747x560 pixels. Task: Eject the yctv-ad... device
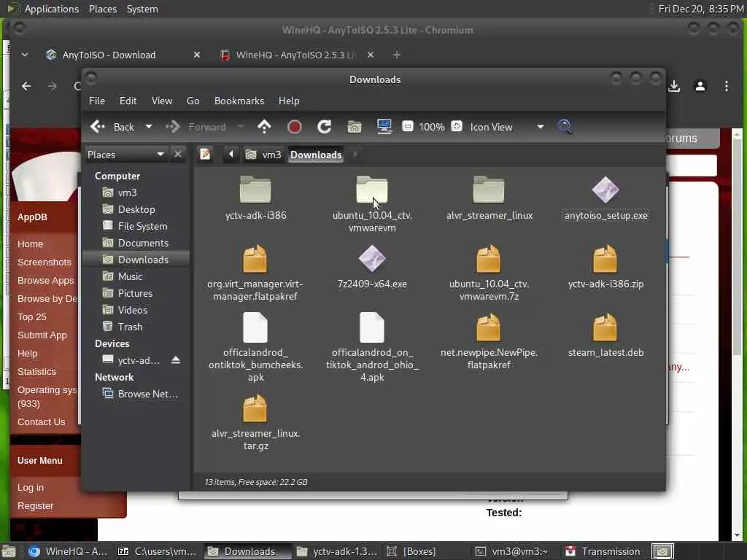tap(176, 360)
